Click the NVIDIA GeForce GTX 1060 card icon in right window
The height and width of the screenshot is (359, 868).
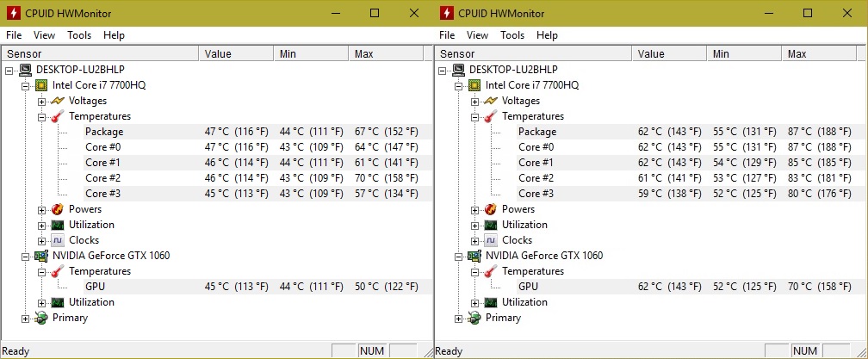(x=474, y=256)
